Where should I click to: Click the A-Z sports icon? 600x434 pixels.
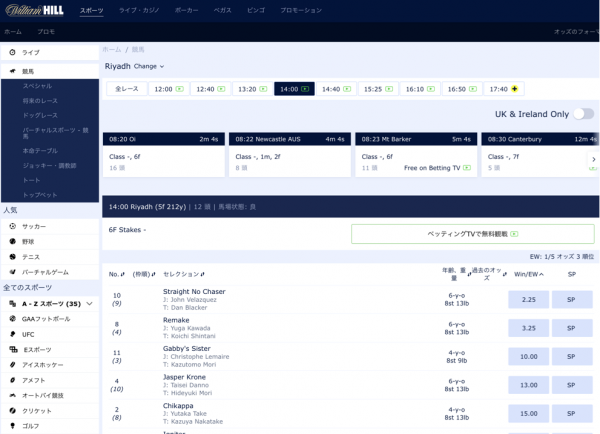coord(13,303)
